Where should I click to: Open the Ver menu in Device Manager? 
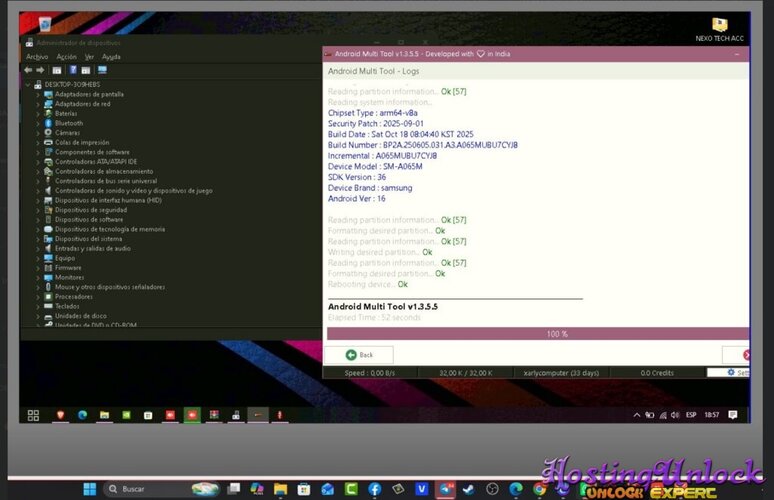click(x=89, y=57)
